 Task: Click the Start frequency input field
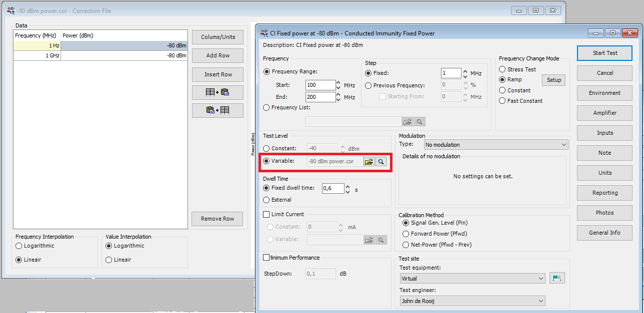click(320, 85)
